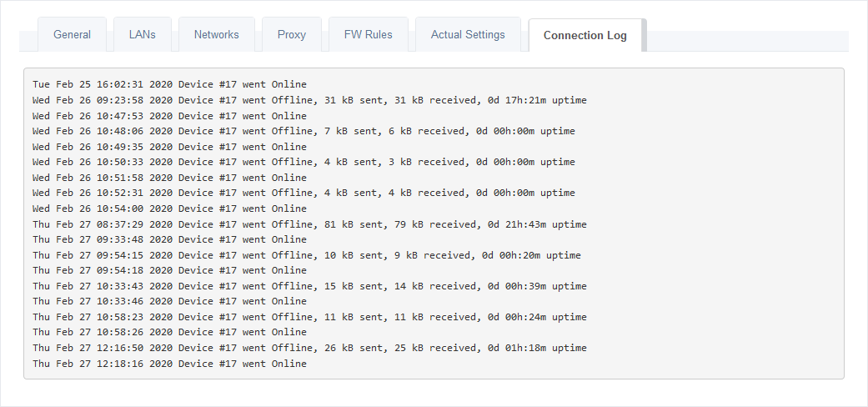Open the Actual Settings tab
Image resolution: width=868 pixels, height=407 pixels.
[468, 35]
